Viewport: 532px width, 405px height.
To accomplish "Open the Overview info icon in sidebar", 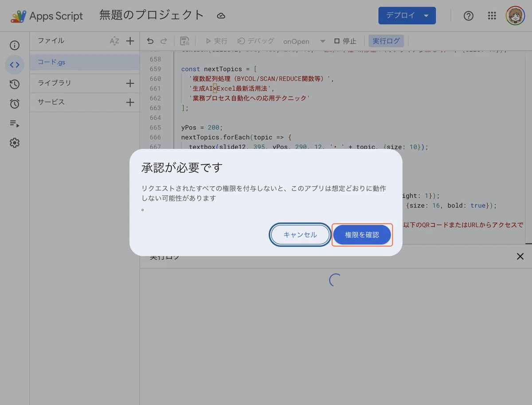I will point(15,46).
